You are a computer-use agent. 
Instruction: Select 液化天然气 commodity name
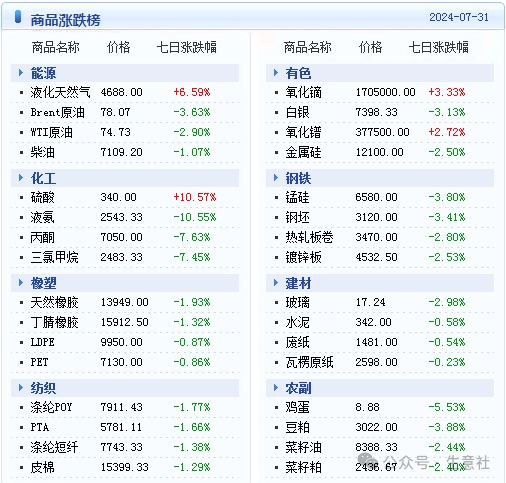pos(60,92)
